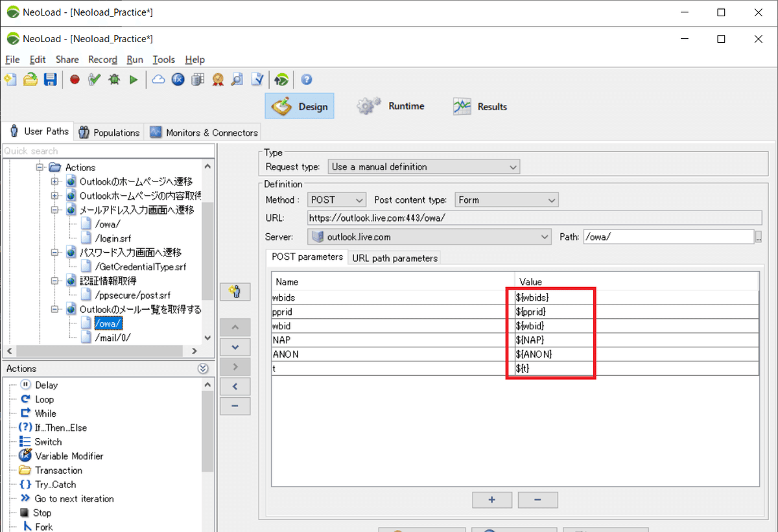Image resolution: width=778 pixels, height=532 pixels.
Task: Open variables with the blue fx icon
Action: (178, 79)
